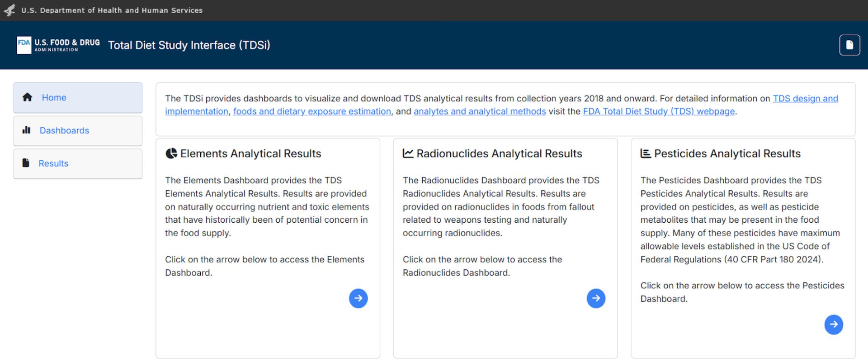Select the Home sidebar item
Image resolution: width=868 pixels, height=359 pixels.
(x=78, y=98)
